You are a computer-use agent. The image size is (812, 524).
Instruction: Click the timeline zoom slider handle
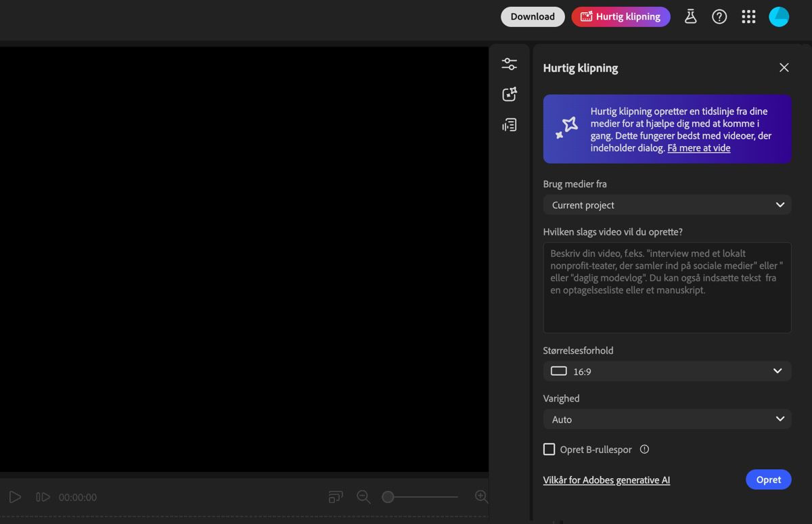pos(387,496)
